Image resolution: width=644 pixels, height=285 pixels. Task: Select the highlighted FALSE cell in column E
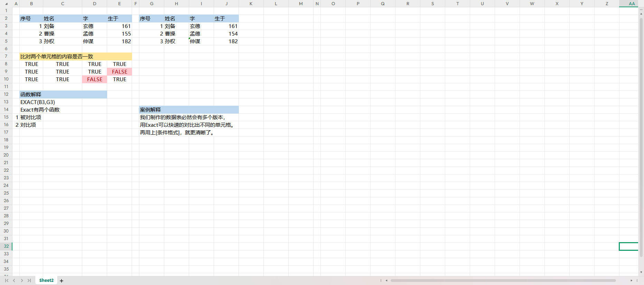point(120,72)
